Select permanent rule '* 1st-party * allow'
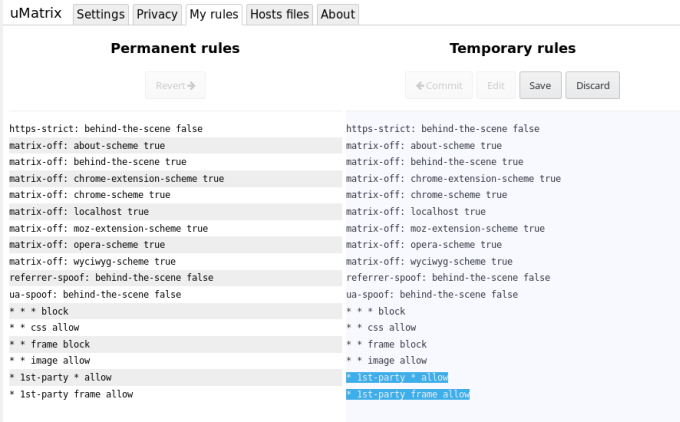This screenshot has width=680, height=422. [x=176, y=377]
